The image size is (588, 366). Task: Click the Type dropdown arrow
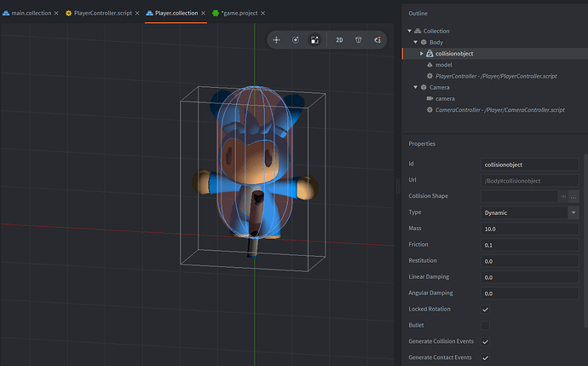pos(574,212)
